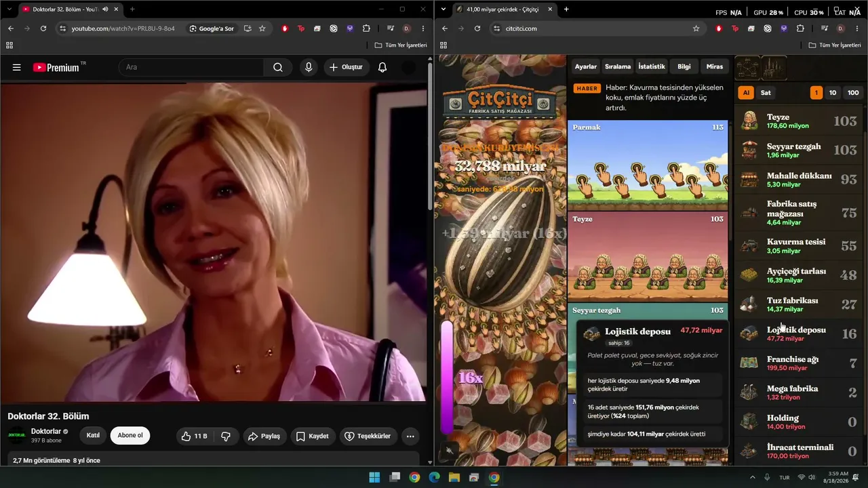
Task: Set purchase quantity to 100
Action: [853, 93]
